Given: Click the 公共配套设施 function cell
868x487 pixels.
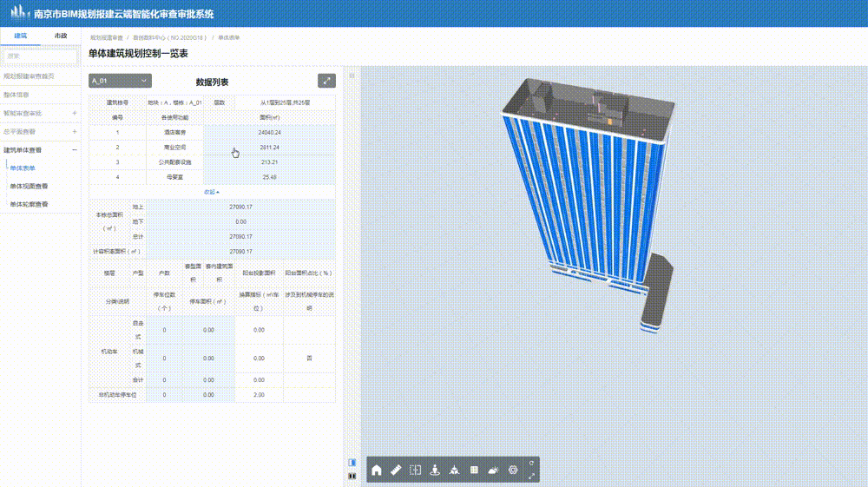Looking at the screenshot, I should click(175, 162).
